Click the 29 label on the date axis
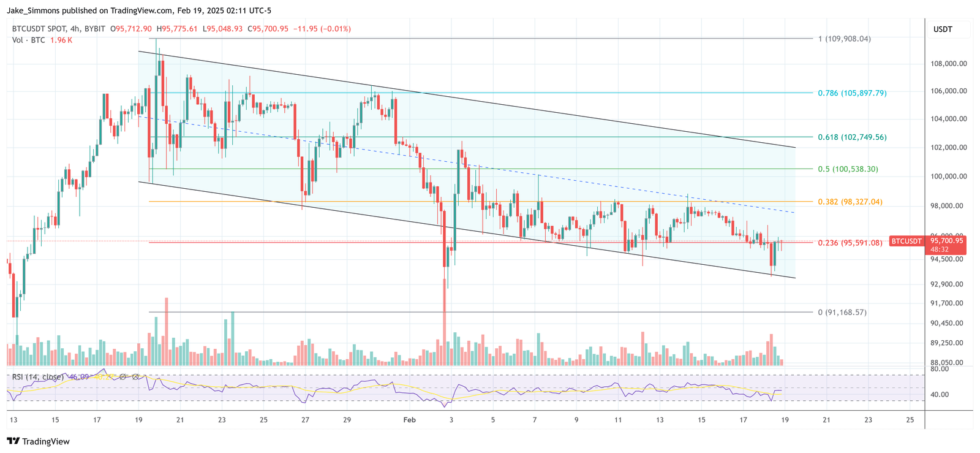 (x=347, y=420)
